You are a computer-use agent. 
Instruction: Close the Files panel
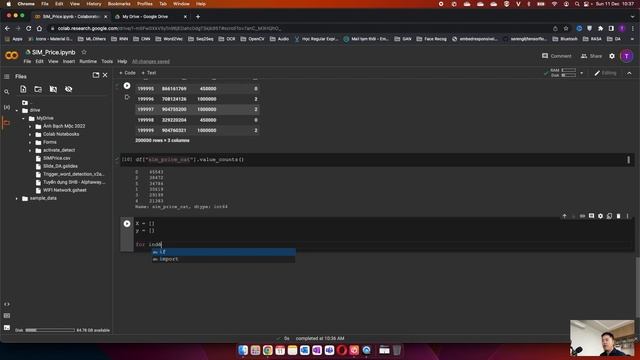105,75
